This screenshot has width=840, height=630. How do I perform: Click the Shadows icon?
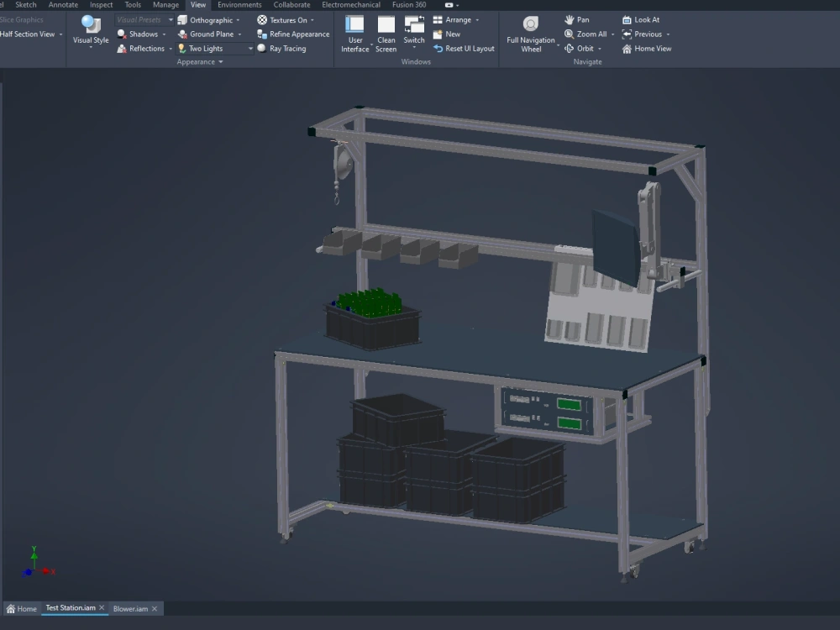coord(122,34)
